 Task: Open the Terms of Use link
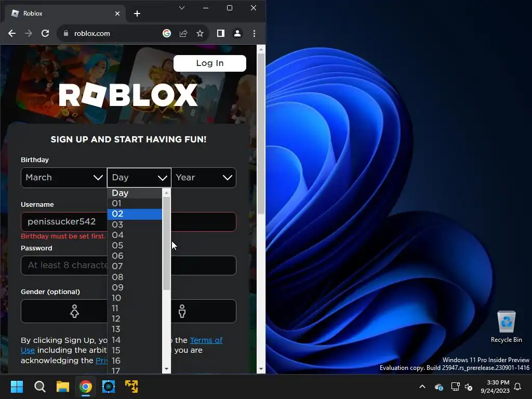[x=206, y=340]
